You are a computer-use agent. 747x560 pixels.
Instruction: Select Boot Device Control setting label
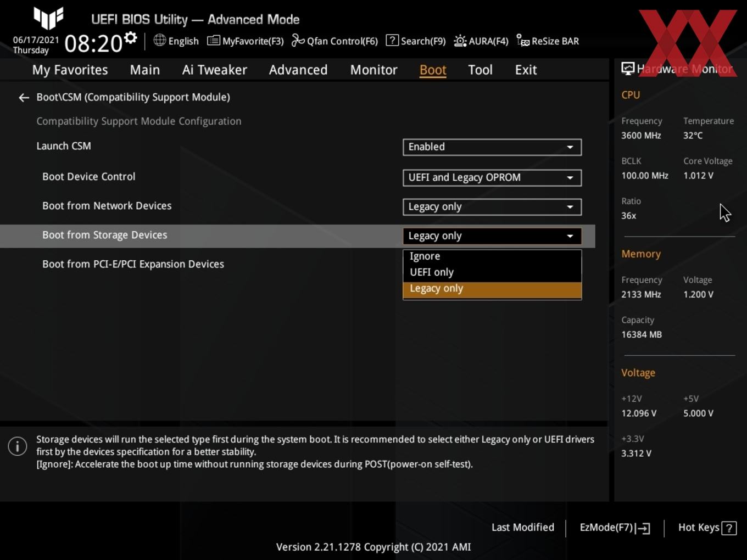click(89, 177)
